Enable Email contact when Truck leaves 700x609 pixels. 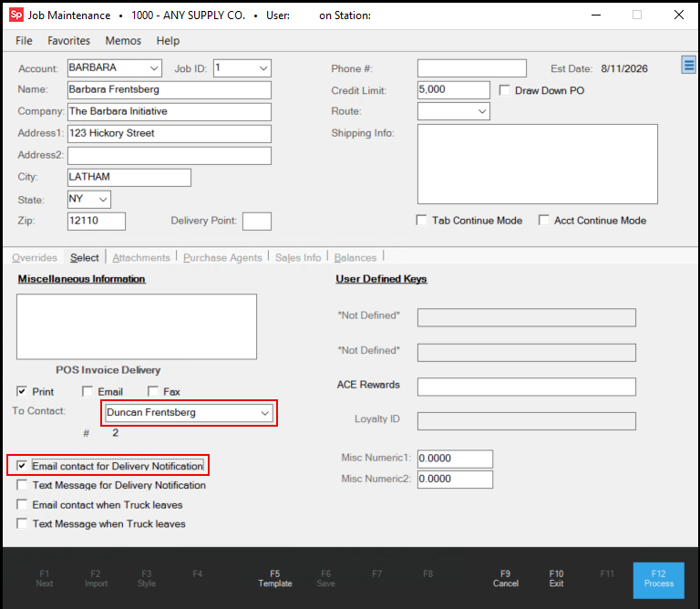(22, 504)
